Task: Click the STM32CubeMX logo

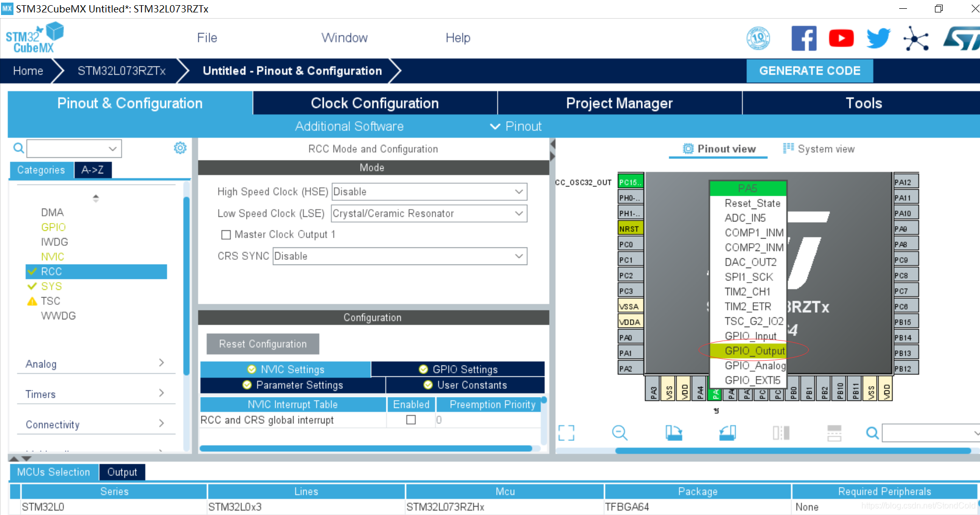Action: (x=34, y=38)
